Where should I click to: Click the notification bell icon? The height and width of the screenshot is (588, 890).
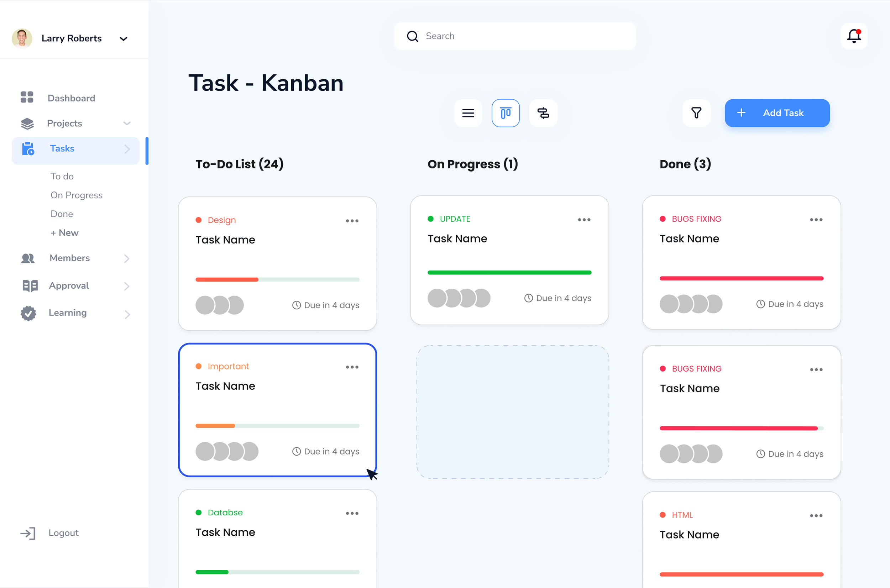point(854,36)
